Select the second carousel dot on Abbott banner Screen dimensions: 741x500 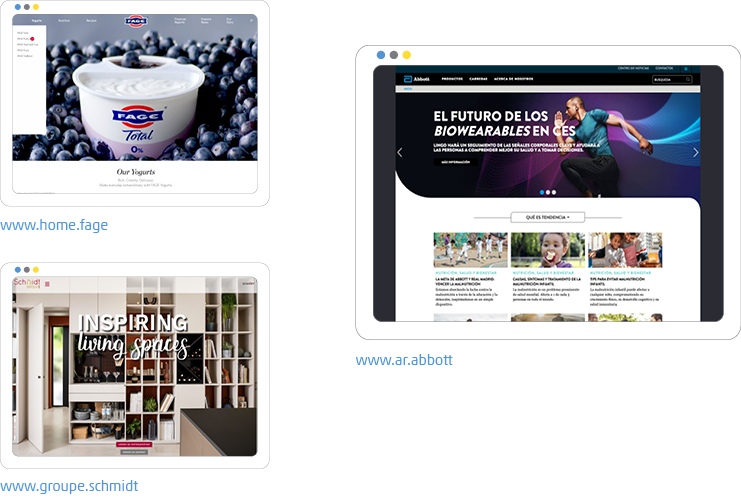tap(548, 191)
